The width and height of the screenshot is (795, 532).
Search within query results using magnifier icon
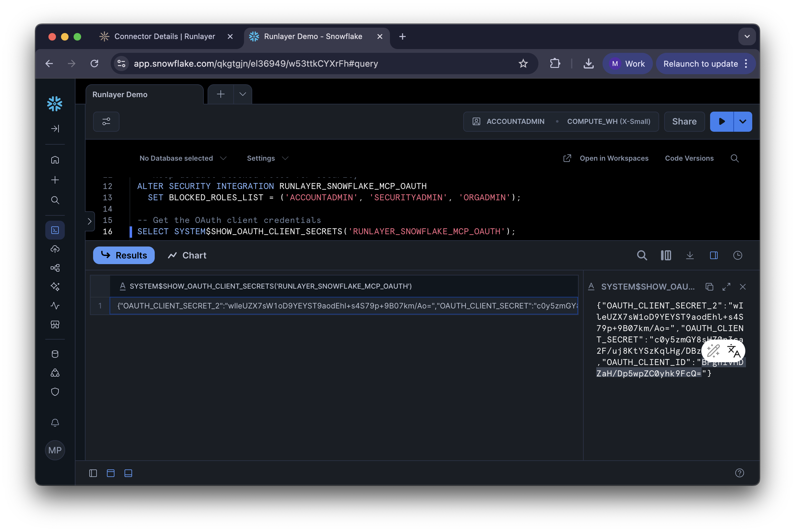click(x=642, y=255)
